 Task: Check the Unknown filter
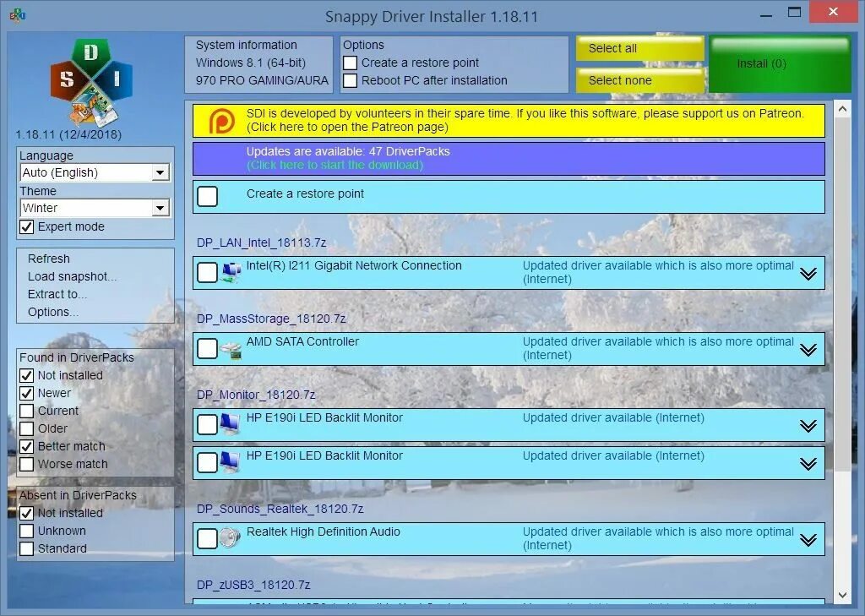pyautogui.click(x=26, y=531)
